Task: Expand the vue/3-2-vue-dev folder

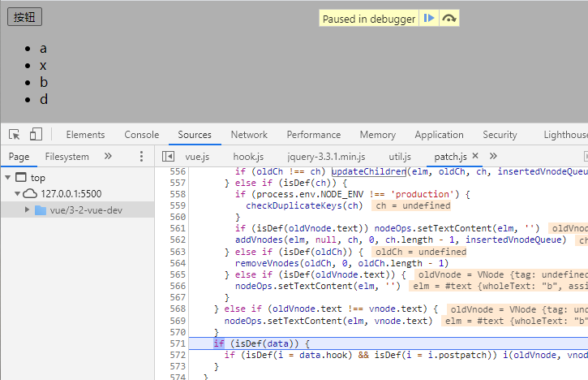Action: (27, 209)
